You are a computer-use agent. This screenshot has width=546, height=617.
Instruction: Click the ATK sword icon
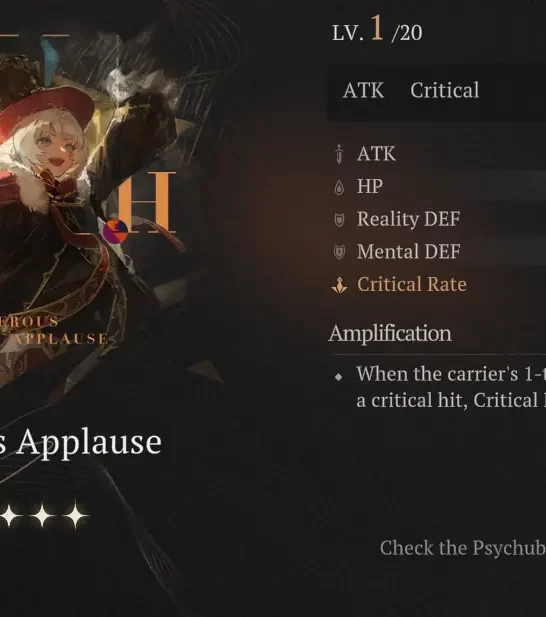click(339, 153)
